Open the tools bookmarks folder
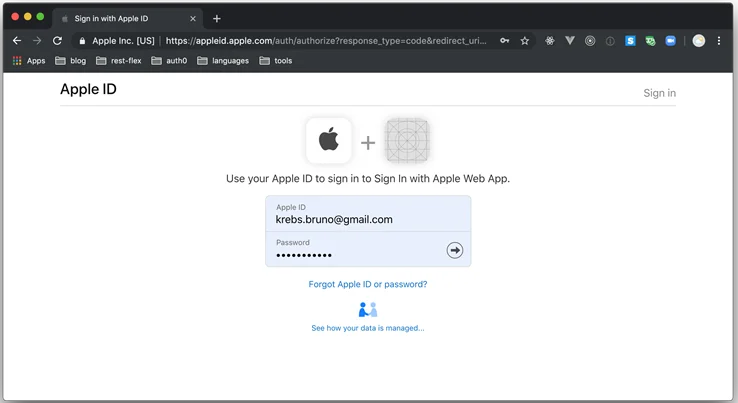Screen dimensions: 738x403 [x=275, y=61]
